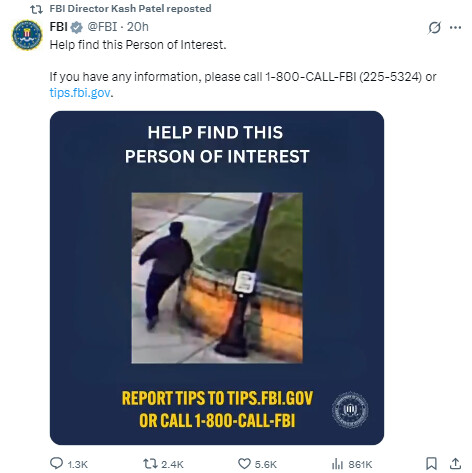Screen dimensions: 472x473
Task: Click the Grok explain icon
Action: pyautogui.click(x=434, y=28)
